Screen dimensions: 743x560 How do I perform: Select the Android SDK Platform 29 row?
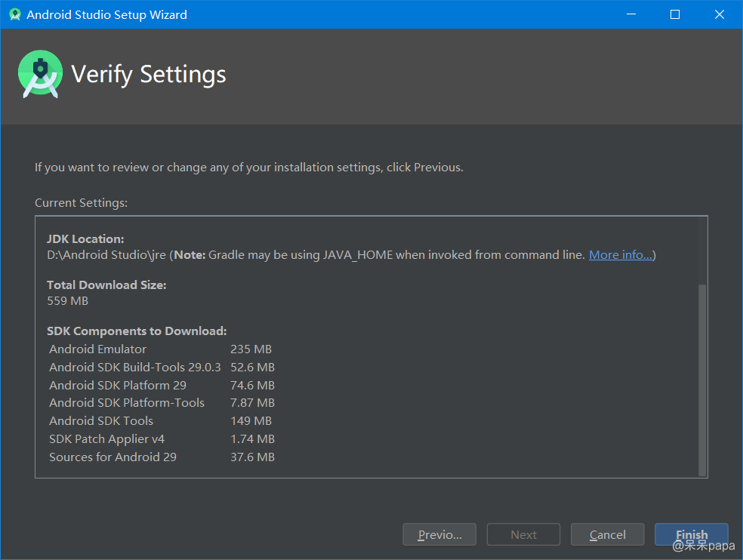coord(162,385)
